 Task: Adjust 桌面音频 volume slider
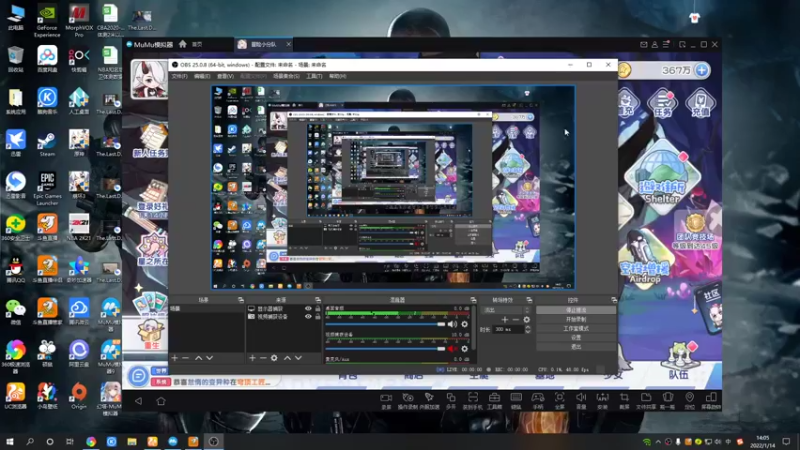386,324
